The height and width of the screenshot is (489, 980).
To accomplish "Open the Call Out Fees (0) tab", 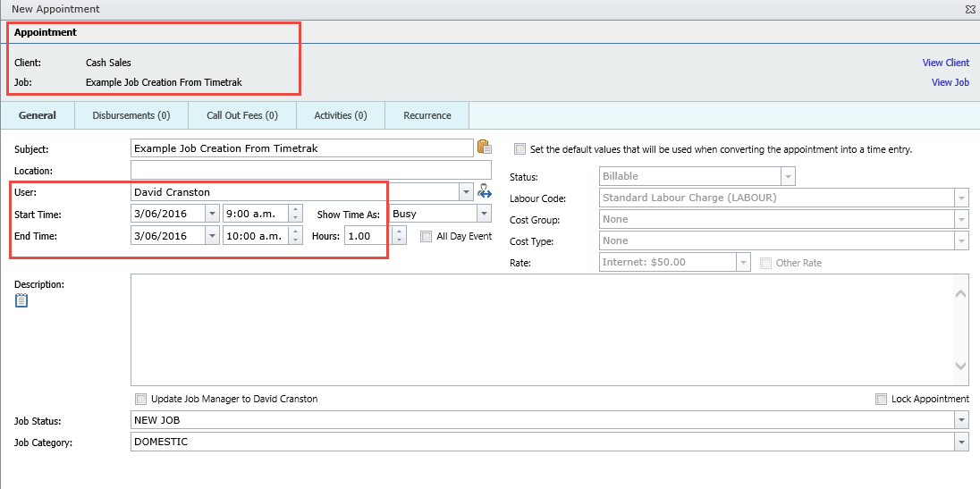I will pos(242,115).
